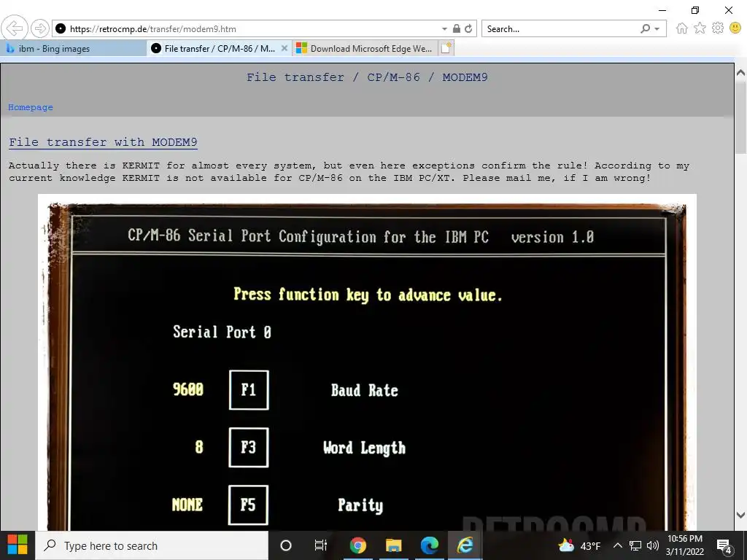Click the Search... input box
The image size is (747, 560).
click(560, 29)
